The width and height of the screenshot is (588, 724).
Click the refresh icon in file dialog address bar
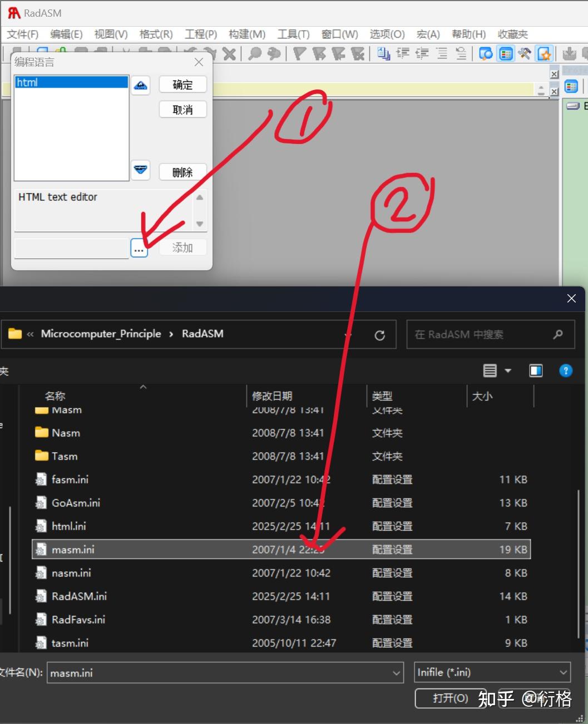(380, 335)
